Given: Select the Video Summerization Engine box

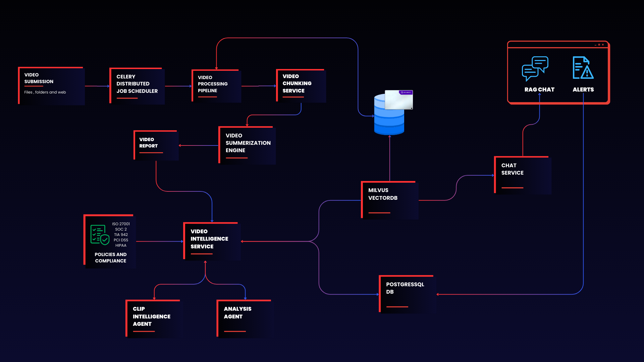Looking at the screenshot, I should pyautogui.click(x=247, y=145).
